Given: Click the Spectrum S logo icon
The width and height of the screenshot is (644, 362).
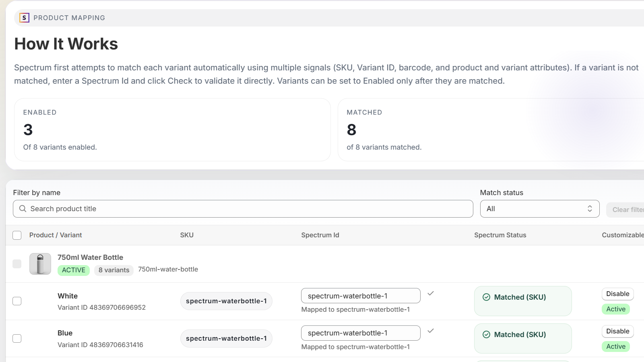Looking at the screenshot, I should pyautogui.click(x=24, y=18).
